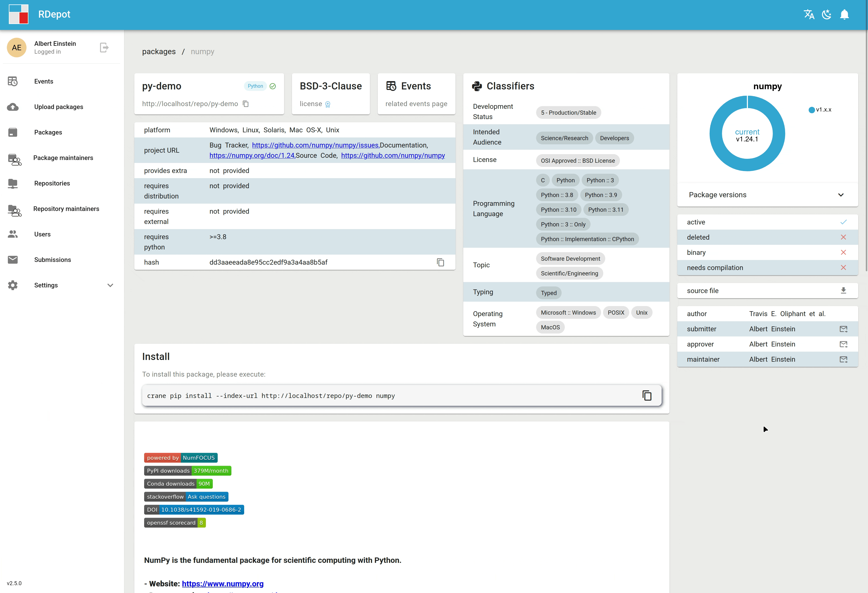Expand the Settings menu chevron
The image size is (868, 593).
pos(110,285)
